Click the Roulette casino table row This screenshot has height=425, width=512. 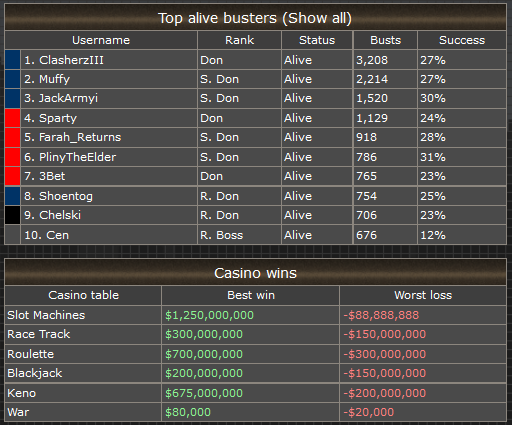point(255,354)
